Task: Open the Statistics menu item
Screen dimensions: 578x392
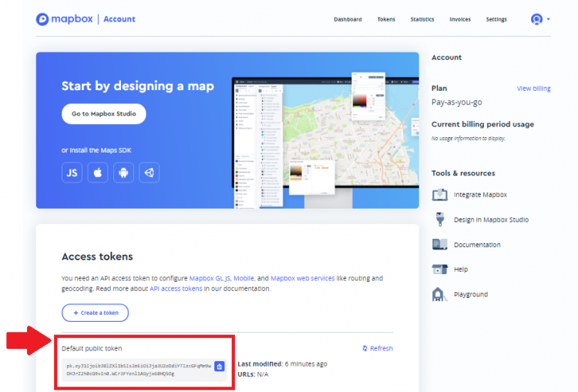Action: tap(422, 19)
